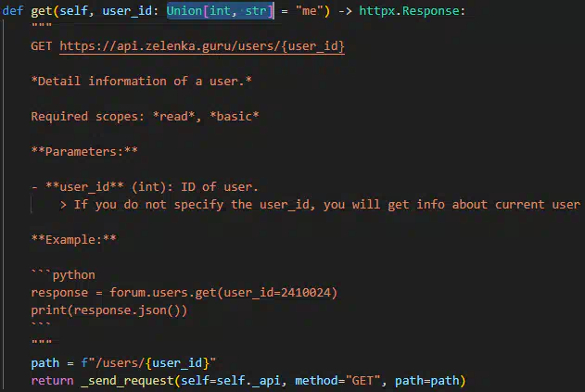The width and height of the screenshot is (585, 392).
Task: Click the ```python code fence opener
Action: [63, 275]
